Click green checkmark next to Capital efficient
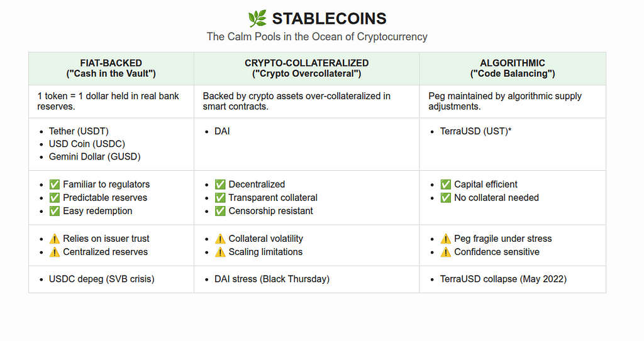Viewport: 644px width, 341px height. pos(446,185)
